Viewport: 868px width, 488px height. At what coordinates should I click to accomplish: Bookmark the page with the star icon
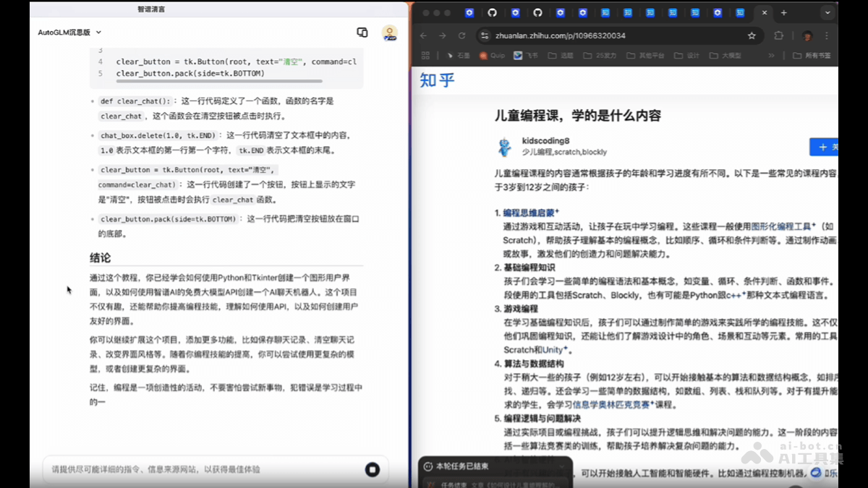[752, 35]
